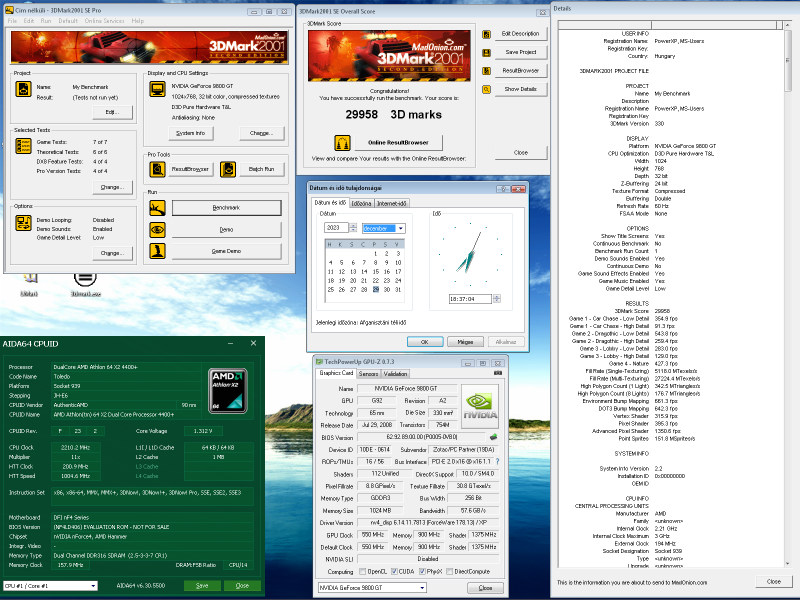Click the year 2023 spinner arrows
The image size is (800, 600).
click(x=353, y=228)
